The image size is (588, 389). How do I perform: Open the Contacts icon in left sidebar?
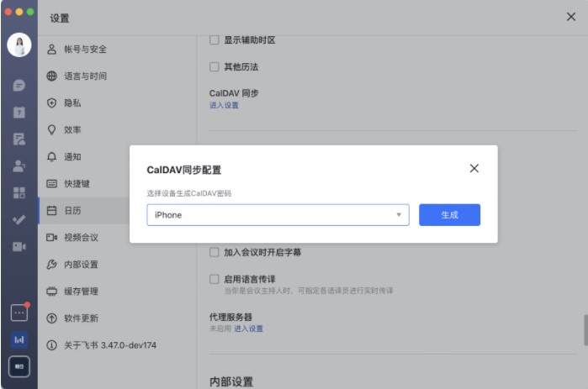tap(19, 166)
